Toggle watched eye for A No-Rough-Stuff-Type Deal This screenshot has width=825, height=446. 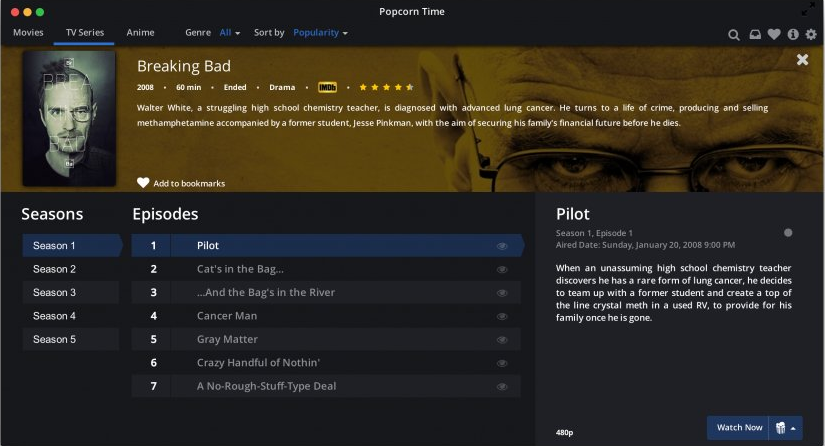[502, 387]
